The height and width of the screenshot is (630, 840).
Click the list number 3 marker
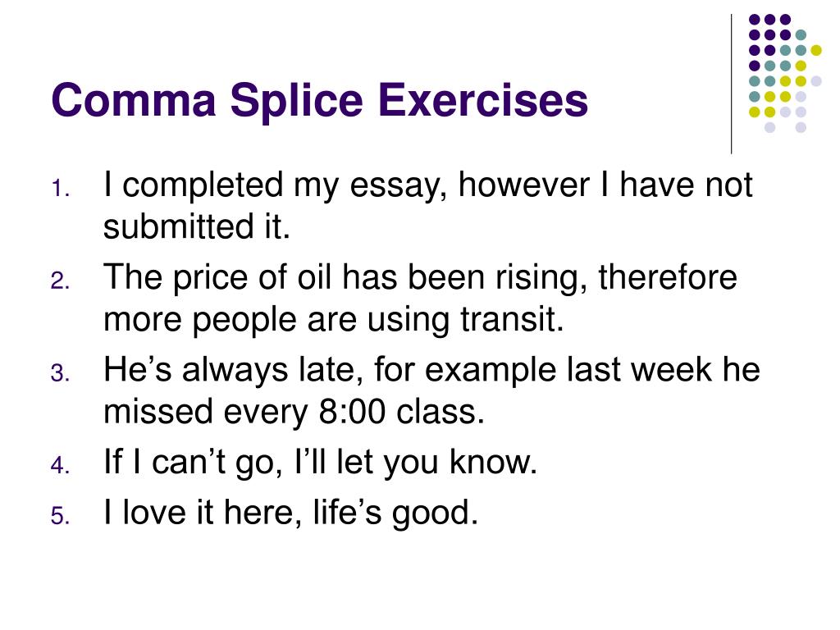61,373
